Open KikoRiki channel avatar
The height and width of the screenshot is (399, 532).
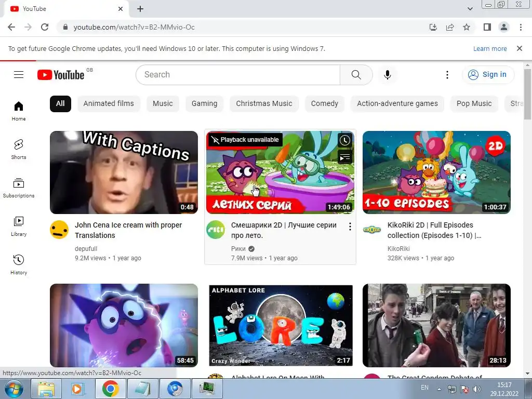click(x=372, y=230)
